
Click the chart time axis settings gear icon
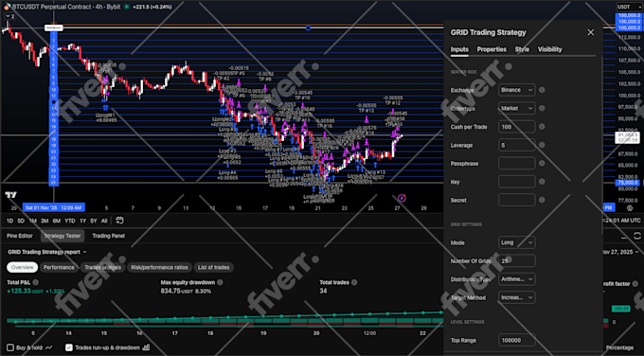click(x=630, y=208)
